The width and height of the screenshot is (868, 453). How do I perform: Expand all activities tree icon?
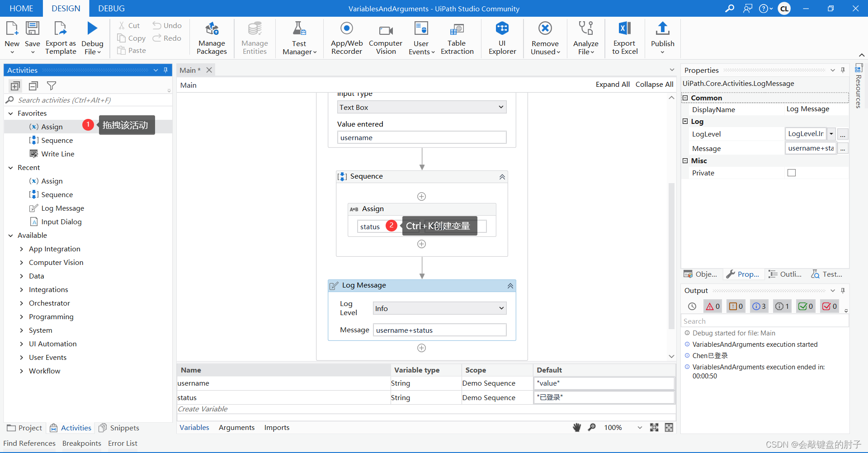coord(15,86)
